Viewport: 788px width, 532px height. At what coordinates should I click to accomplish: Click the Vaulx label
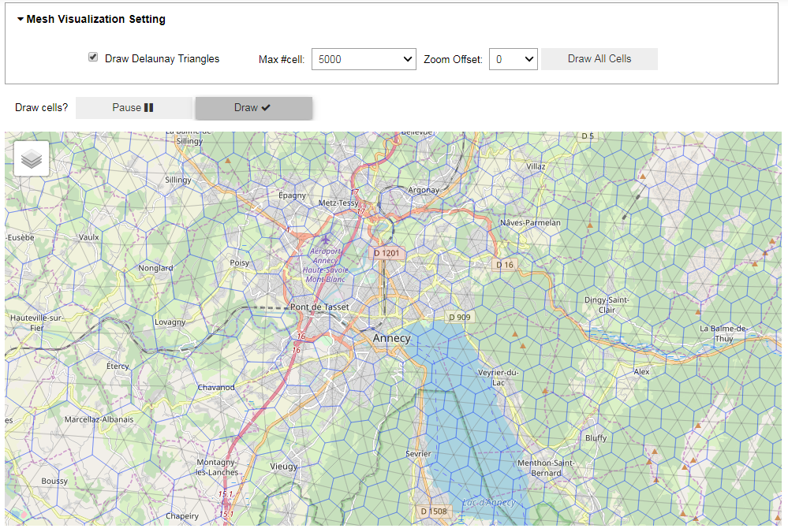tap(88, 237)
